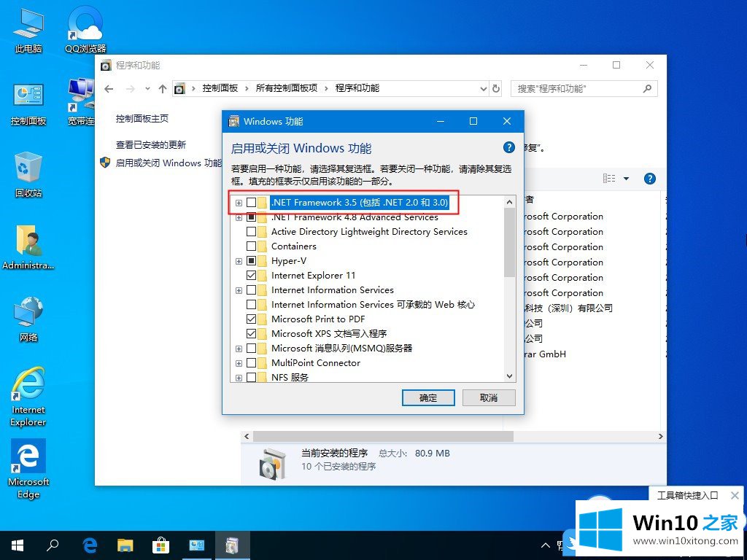Uncheck Internet Explorer 11 checkbox
Screen dimensions: 747x560
pos(251,275)
